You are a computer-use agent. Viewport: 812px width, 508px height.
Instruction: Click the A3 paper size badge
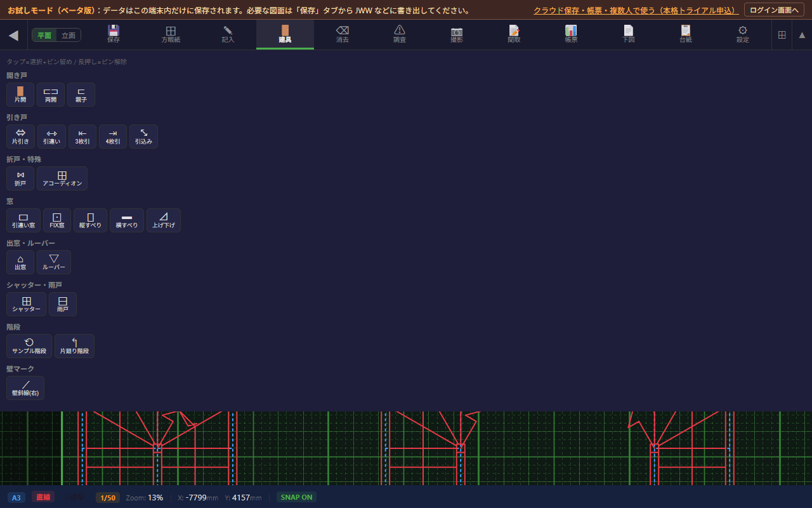(16, 497)
